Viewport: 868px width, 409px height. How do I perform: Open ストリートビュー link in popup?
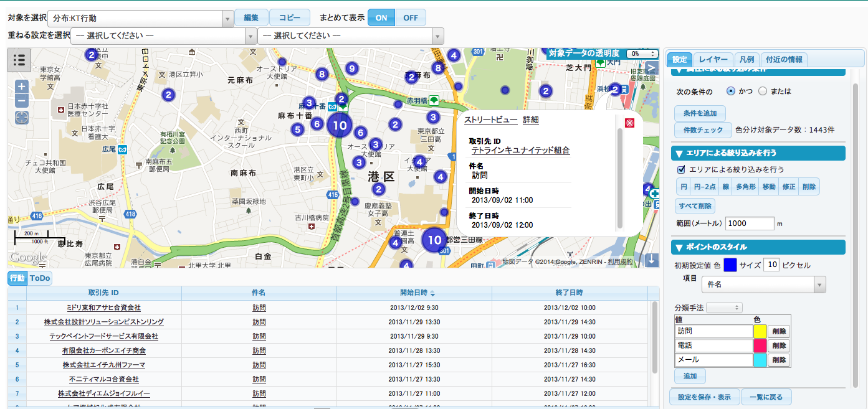490,120
